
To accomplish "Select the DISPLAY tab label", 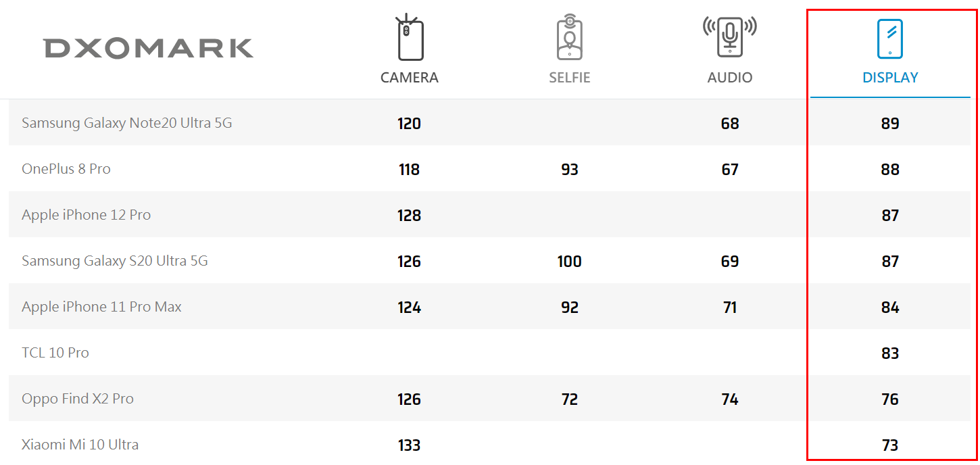I will point(890,78).
